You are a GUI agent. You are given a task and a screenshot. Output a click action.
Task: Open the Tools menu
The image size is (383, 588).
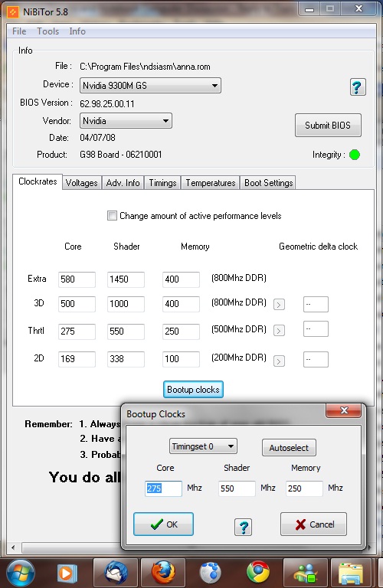pyautogui.click(x=47, y=31)
